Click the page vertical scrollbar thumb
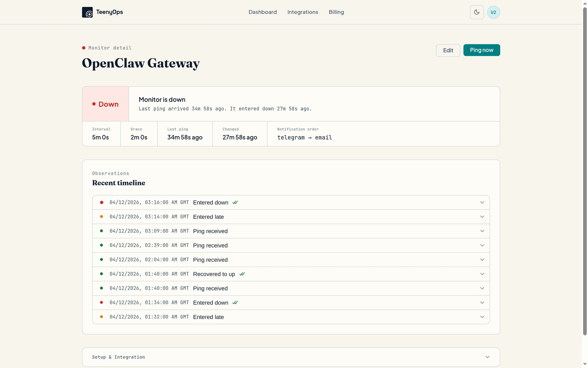The image size is (588, 368). (585, 171)
